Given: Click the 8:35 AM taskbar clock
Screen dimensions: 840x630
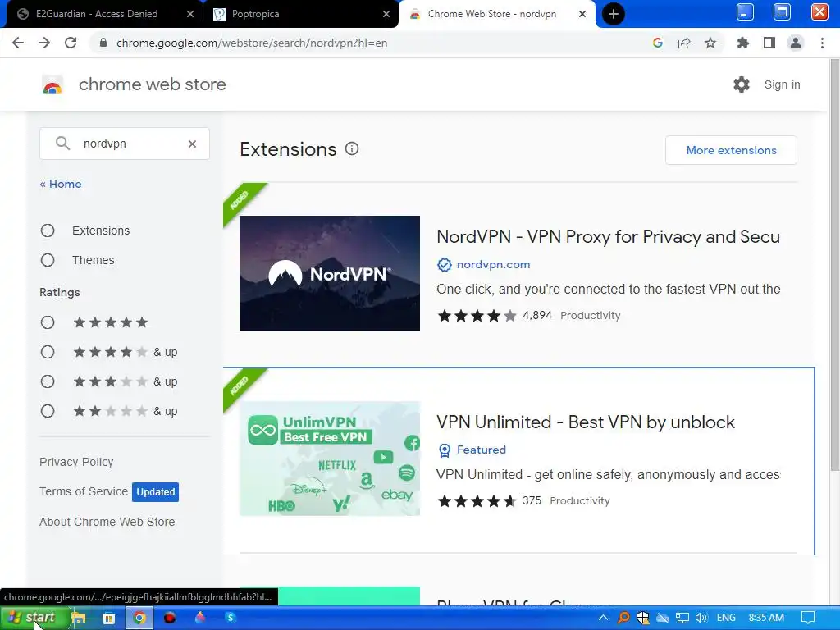Looking at the screenshot, I should tap(766, 618).
